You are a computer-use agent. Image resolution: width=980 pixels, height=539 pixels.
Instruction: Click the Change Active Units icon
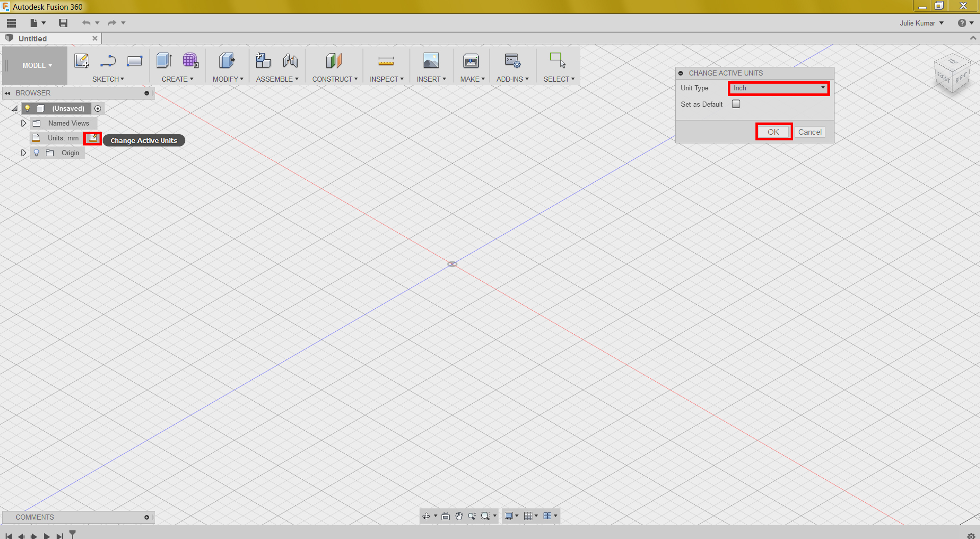pyautogui.click(x=93, y=138)
